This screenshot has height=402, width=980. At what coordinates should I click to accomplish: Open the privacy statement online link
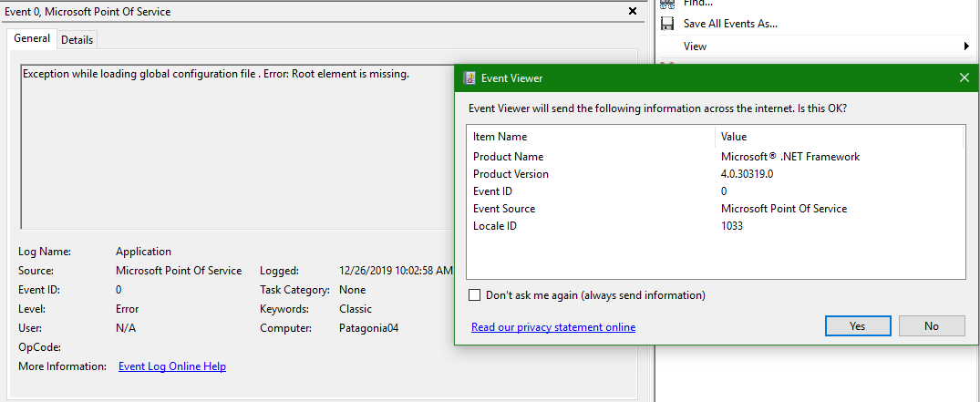coord(553,327)
